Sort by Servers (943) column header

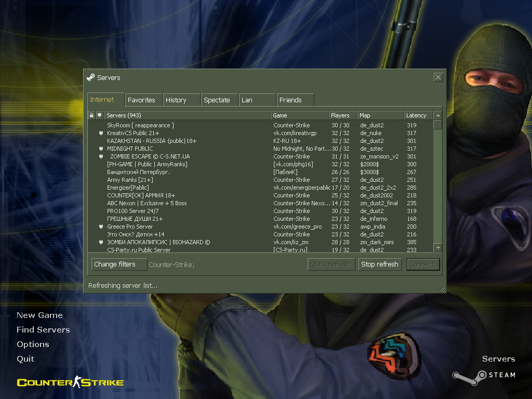coord(187,115)
